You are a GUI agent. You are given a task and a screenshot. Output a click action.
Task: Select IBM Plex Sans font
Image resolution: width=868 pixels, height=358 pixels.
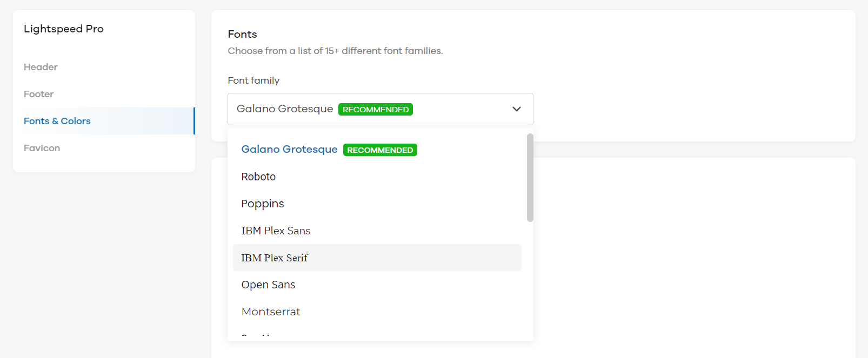[377, 231]
